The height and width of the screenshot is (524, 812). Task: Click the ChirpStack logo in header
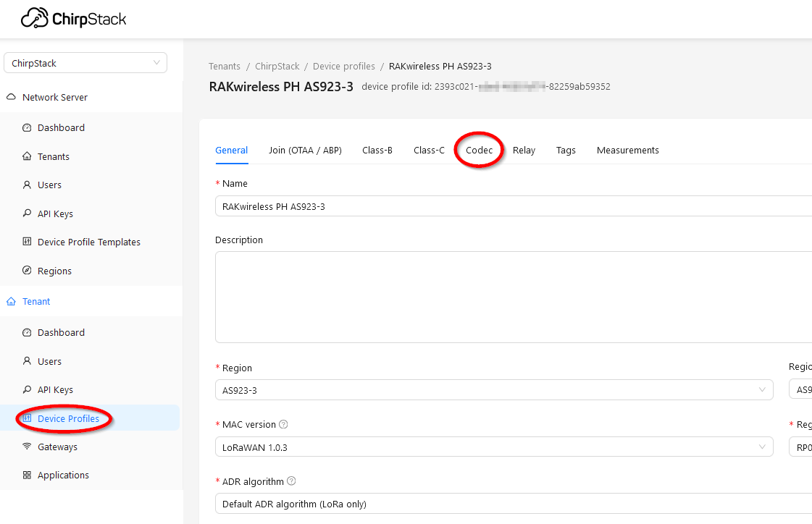point(73,19)
